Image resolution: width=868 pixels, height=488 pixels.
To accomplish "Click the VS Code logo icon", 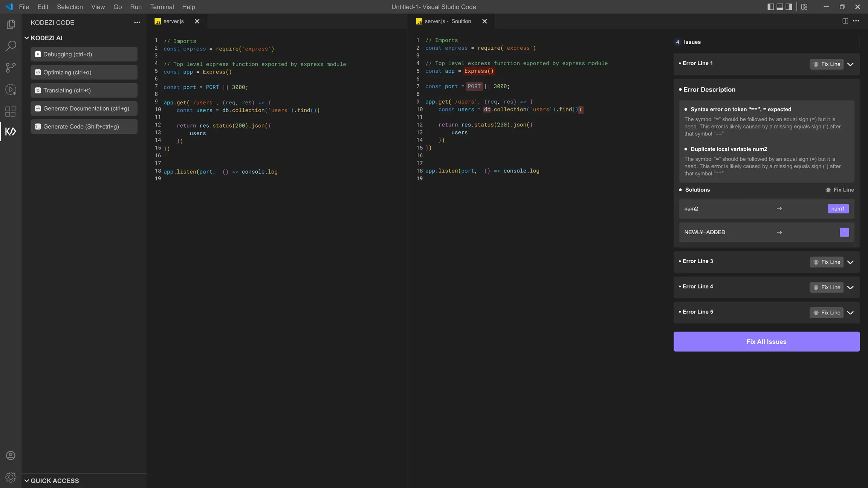I will pos(9,7).
